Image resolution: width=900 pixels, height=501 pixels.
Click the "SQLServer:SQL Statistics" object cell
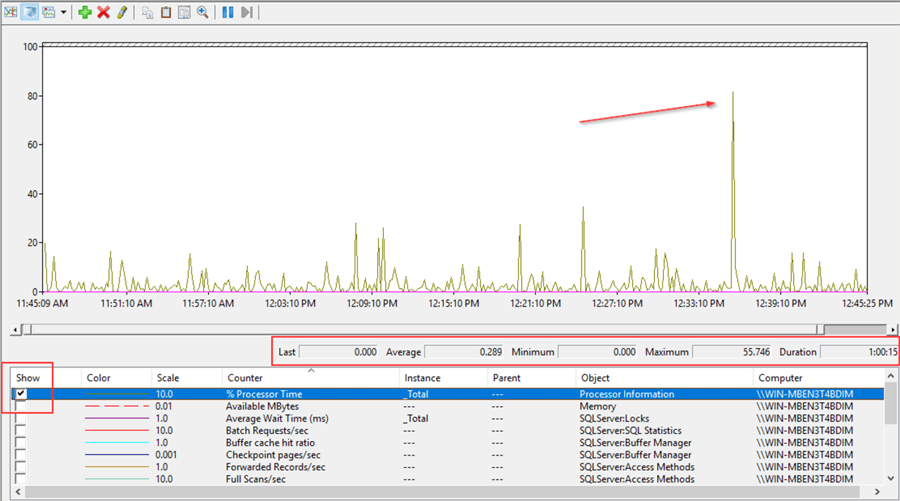tap(630, 430)
